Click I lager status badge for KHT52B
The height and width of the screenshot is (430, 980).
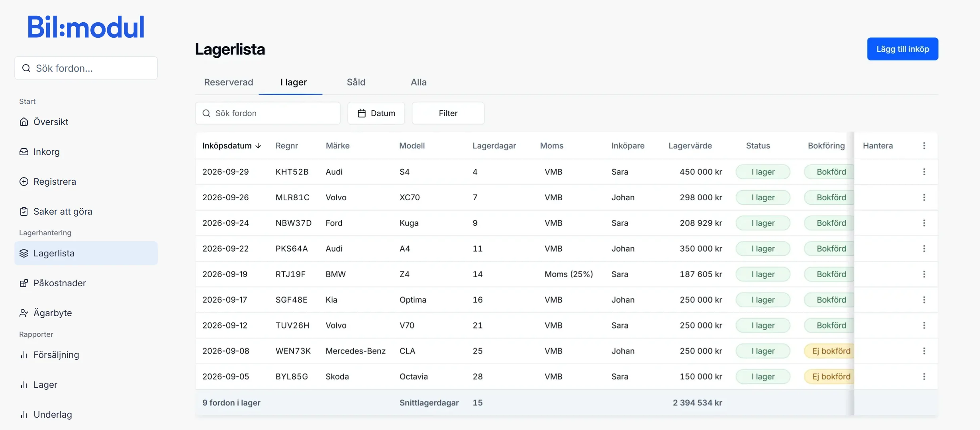763,172
